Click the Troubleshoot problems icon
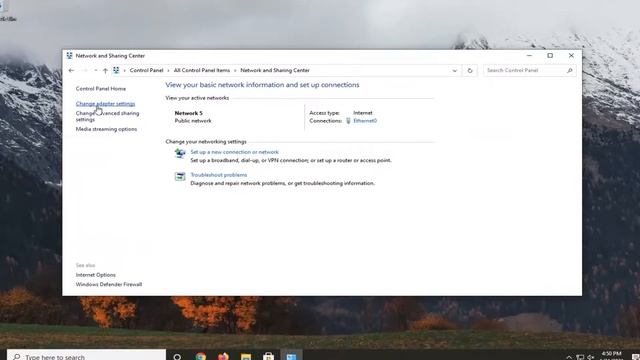 click(x=180, y=176)
